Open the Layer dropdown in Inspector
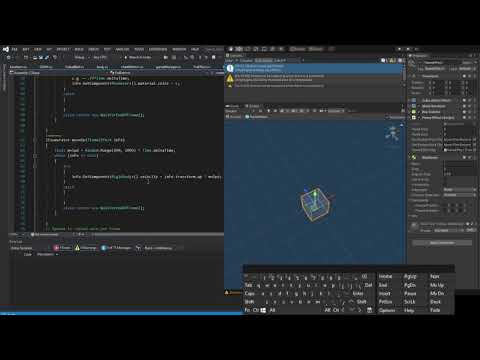Image resolution: width=480 pixels, height=360 pixels. [x=468, y=69]
